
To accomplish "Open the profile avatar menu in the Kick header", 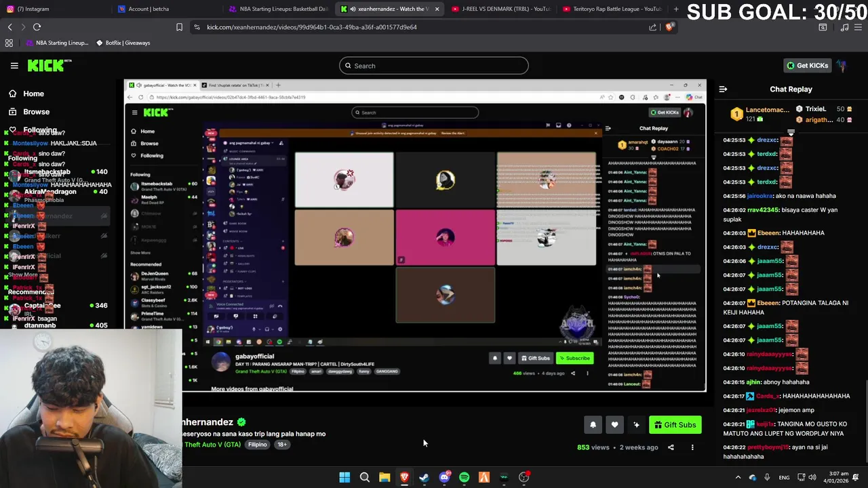I will (x=842, y=66).
